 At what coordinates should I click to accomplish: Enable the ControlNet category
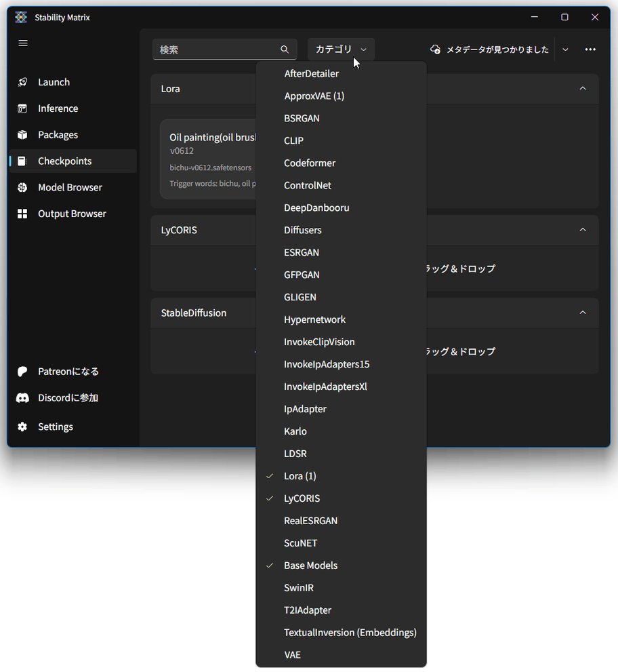[x=341, y=186]
